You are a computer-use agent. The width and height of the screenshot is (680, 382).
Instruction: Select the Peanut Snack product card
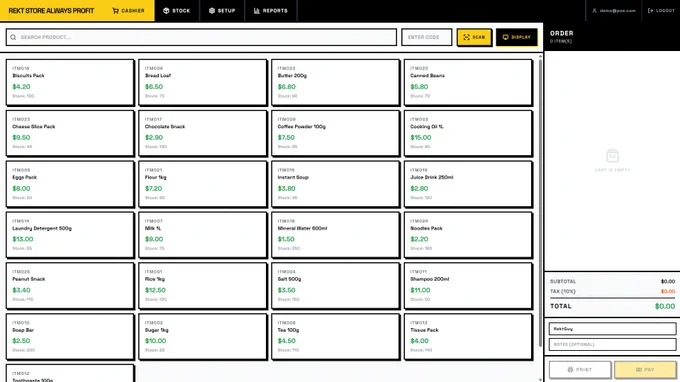pos(70,285)
